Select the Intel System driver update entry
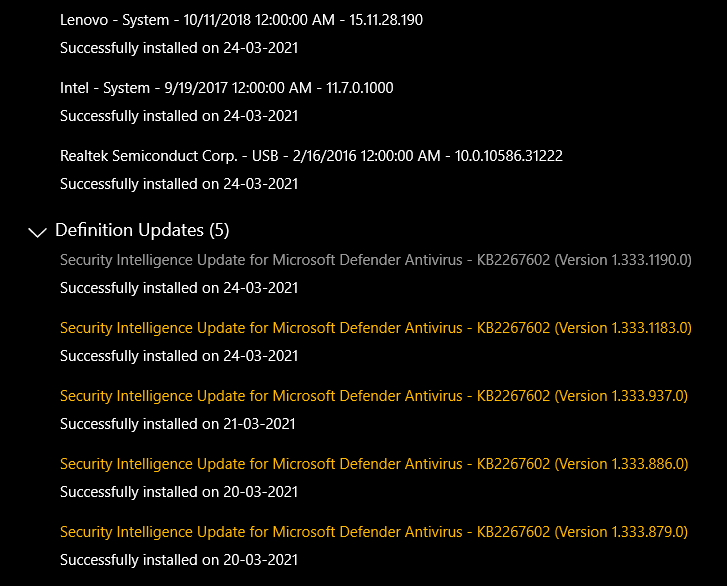Screen dimensions: 727x586 [226, 88]
